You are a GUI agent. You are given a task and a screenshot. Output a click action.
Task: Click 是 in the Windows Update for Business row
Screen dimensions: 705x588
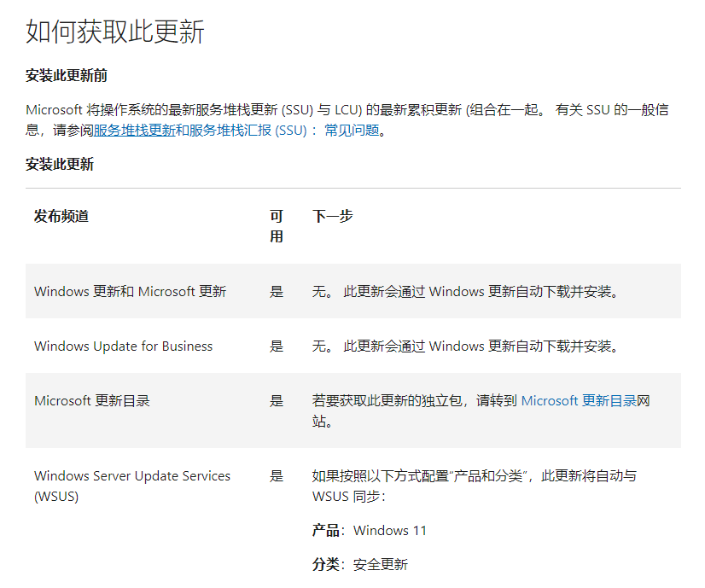277,346
